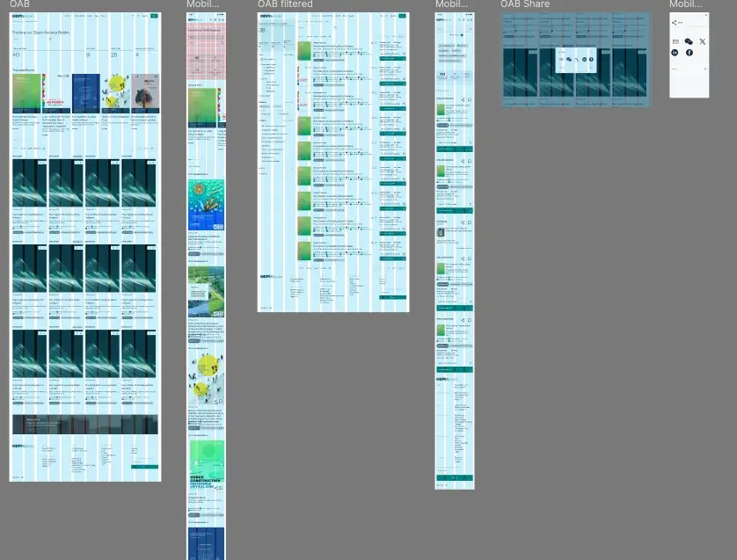Click the teal button in the OAB frame header

tap(154, 16)
